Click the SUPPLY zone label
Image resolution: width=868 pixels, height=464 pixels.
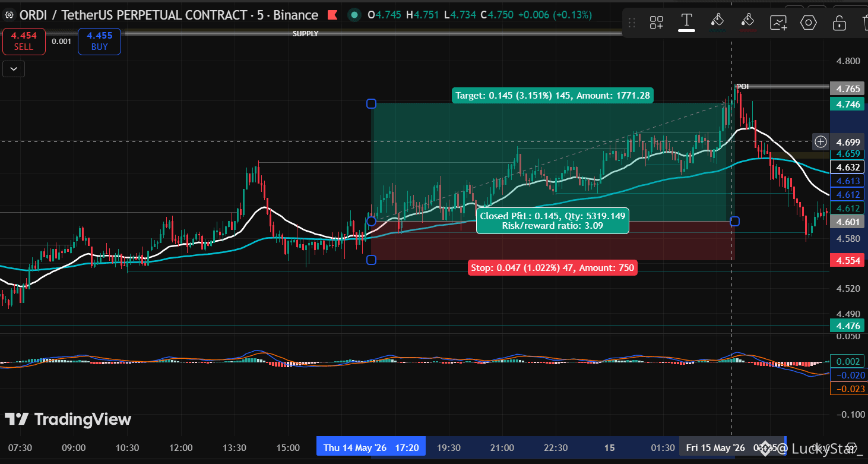(x=305, y=34)
